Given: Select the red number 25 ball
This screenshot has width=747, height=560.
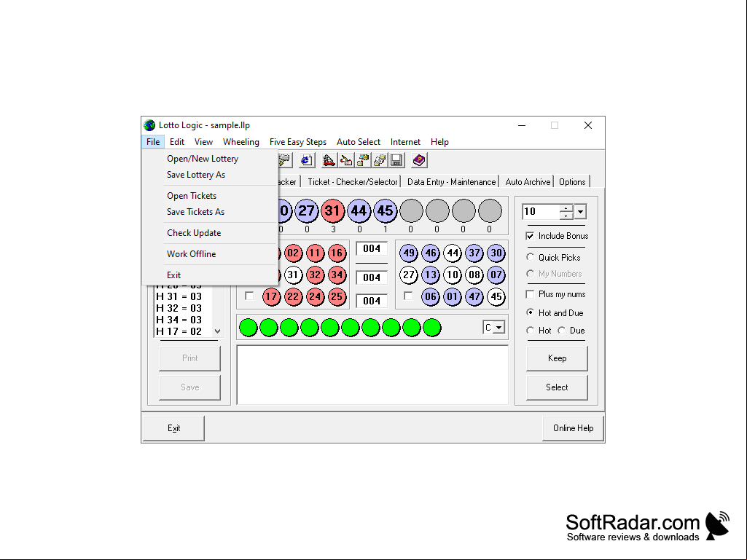Looking at the screenshot, I should tap(337, 296).
